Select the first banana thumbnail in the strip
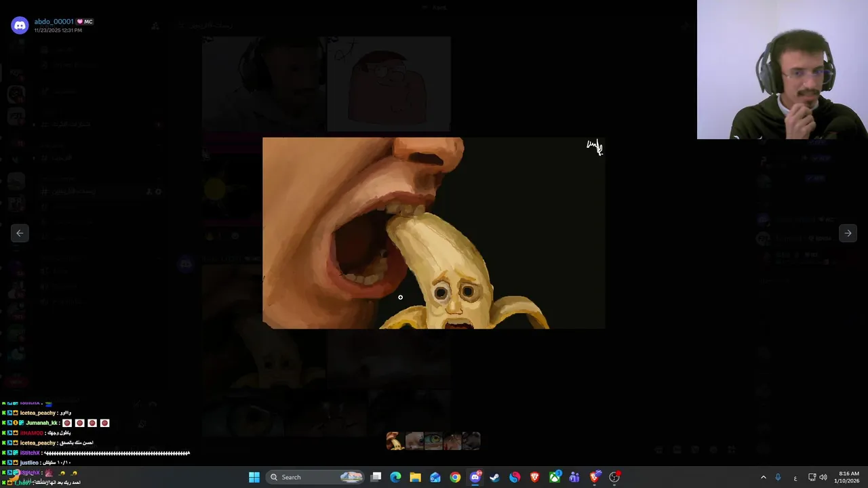This screenshot has height=488, width=868. [x=395, y=441]
